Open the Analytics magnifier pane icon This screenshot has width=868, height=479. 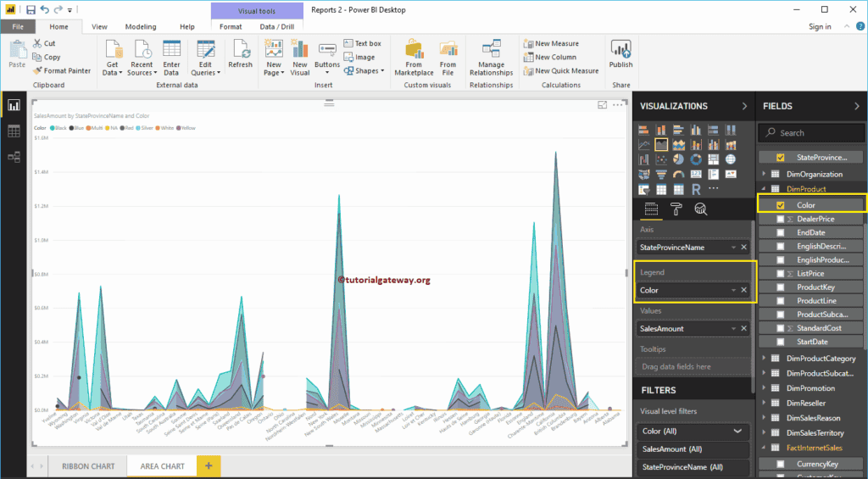(700, 209)
